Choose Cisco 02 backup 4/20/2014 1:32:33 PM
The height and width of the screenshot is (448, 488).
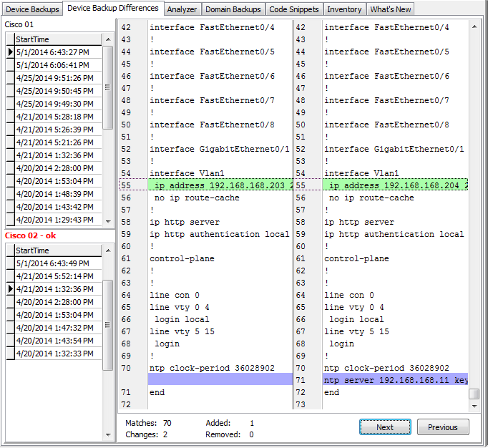coord(54,354)
